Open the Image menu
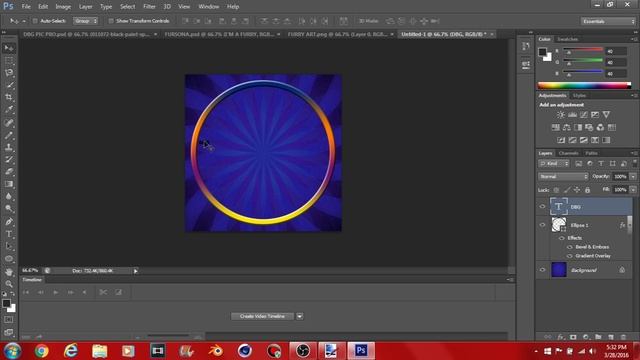This screenshot has width=640, height=360. tap(63, 7)
